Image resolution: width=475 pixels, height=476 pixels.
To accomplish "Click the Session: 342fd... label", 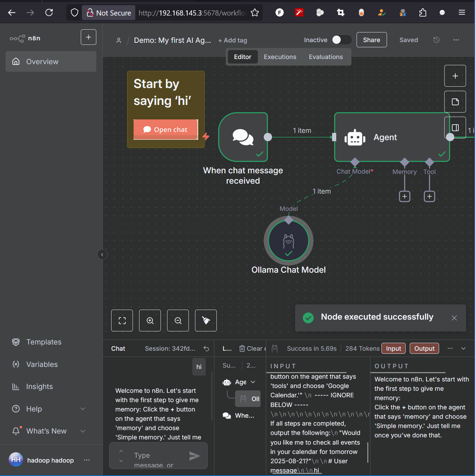I will [170, 349].
